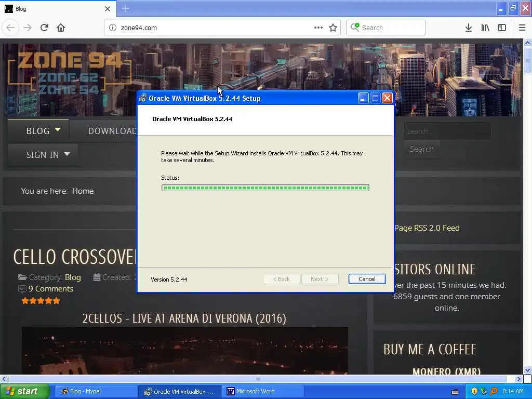Image resolution: width=532 pixels, height=399 pixels.
Task: Click the Zone 94 site logo
Action: point(70,73)
